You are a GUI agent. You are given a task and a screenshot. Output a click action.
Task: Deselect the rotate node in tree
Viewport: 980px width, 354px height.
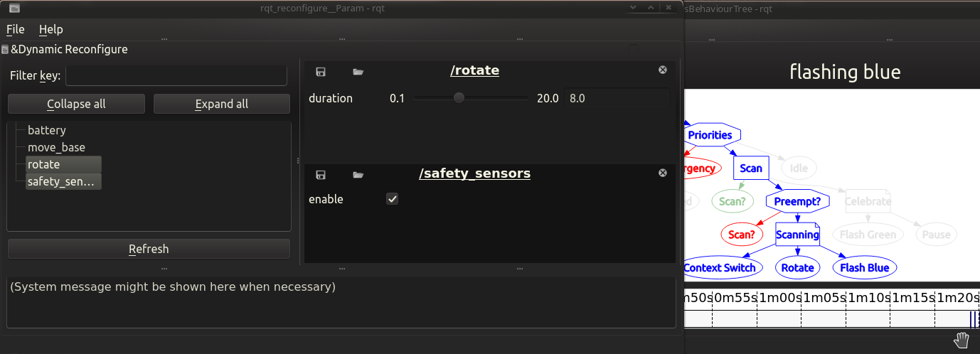[44, 164]
